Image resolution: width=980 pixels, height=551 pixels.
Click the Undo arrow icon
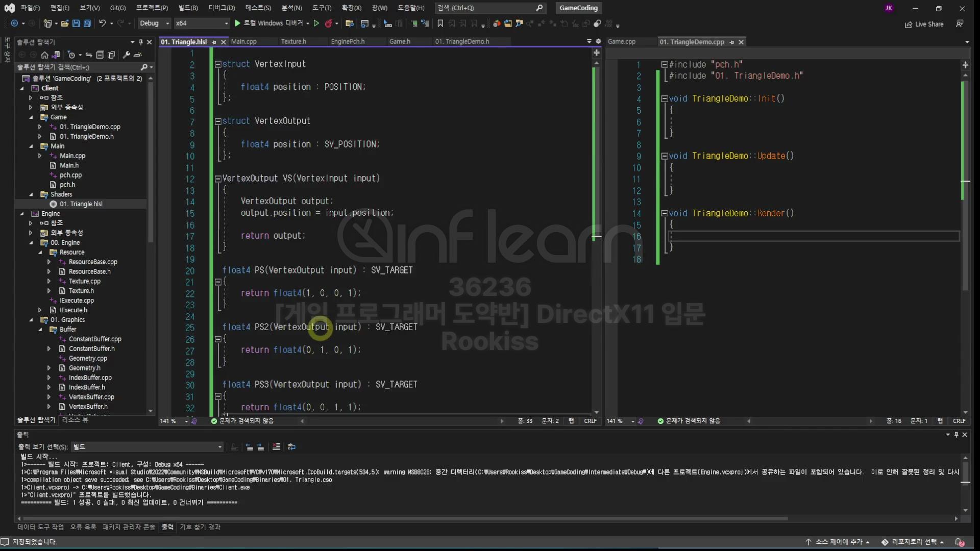pyautogui.click(x=103, y=23)
